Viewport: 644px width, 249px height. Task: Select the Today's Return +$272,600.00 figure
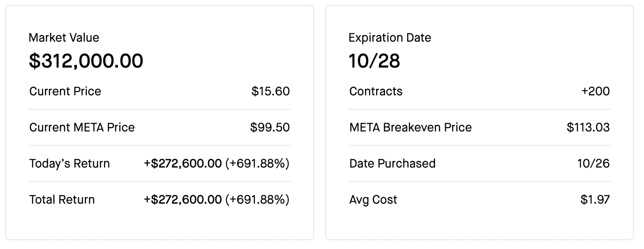coord(183,163)
